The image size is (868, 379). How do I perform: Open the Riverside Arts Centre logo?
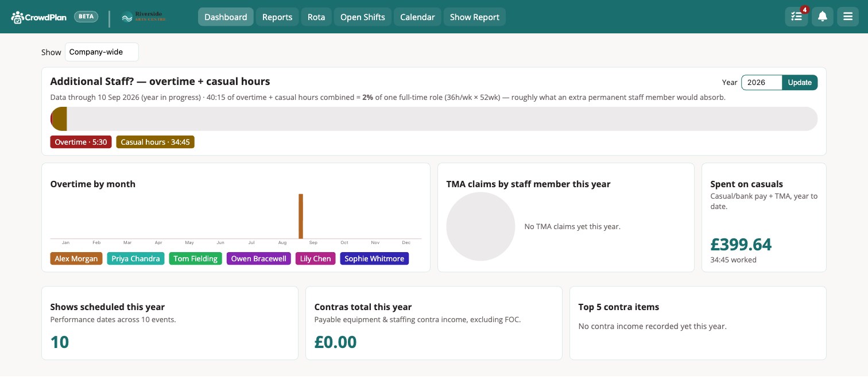click(x=144, y=17)
